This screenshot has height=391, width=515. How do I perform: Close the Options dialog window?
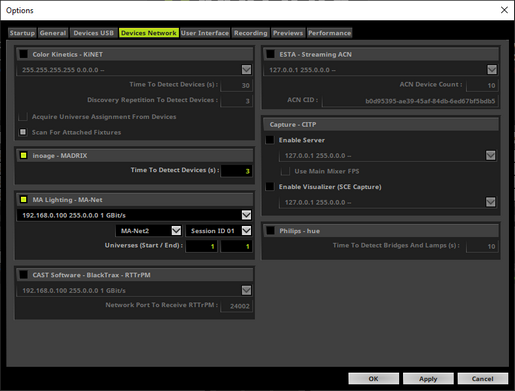tap(504, 10)
